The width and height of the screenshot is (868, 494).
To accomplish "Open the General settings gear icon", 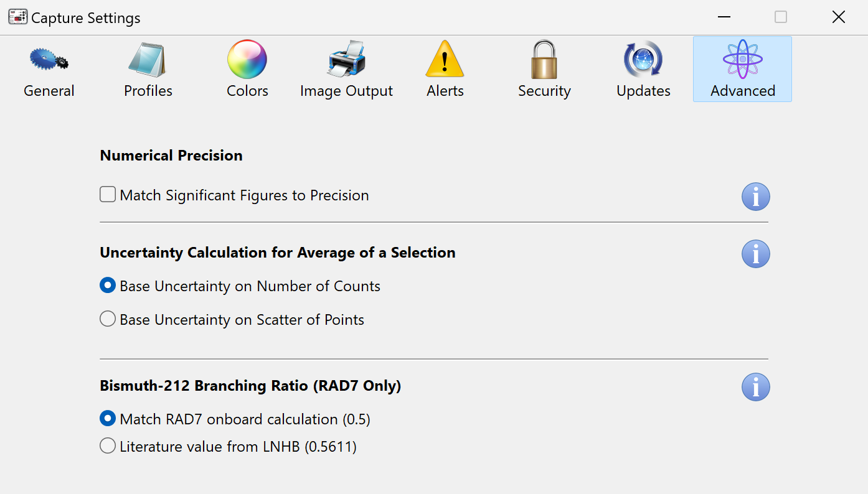I will pos(49,60).
